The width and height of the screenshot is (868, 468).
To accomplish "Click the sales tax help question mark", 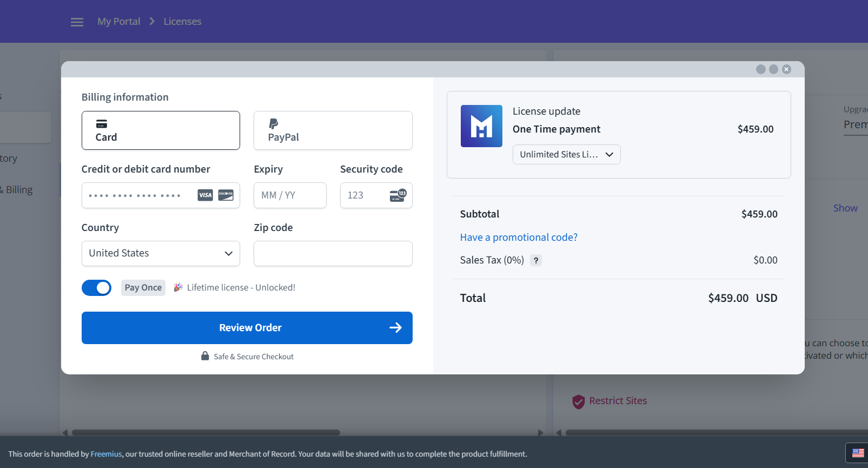I will coord(535,260).
